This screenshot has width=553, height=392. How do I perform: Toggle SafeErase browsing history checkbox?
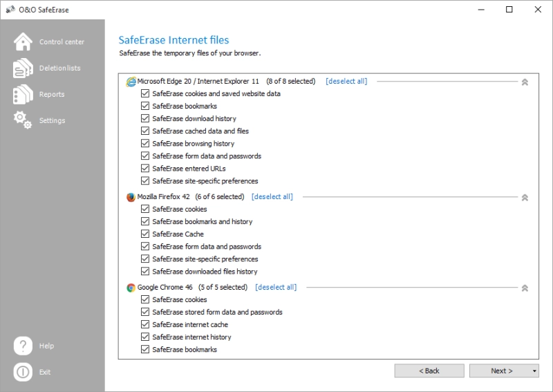(x=145, y=143)
